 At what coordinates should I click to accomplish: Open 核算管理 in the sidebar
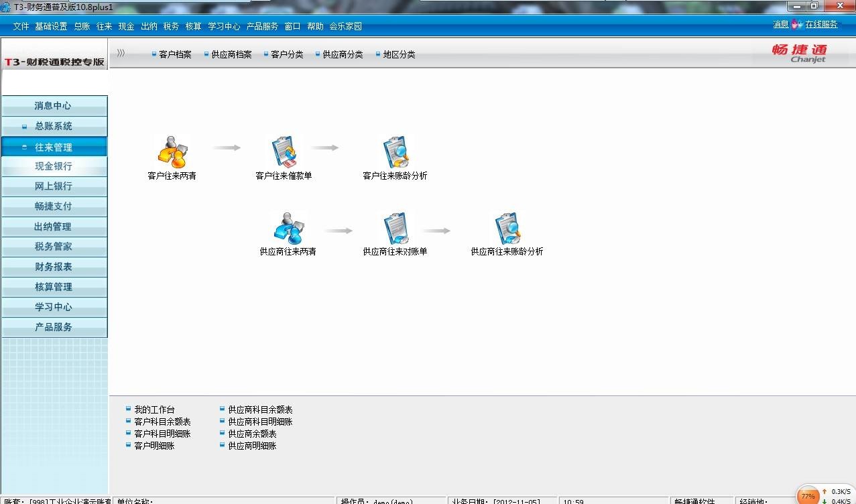tap(54, 287)
